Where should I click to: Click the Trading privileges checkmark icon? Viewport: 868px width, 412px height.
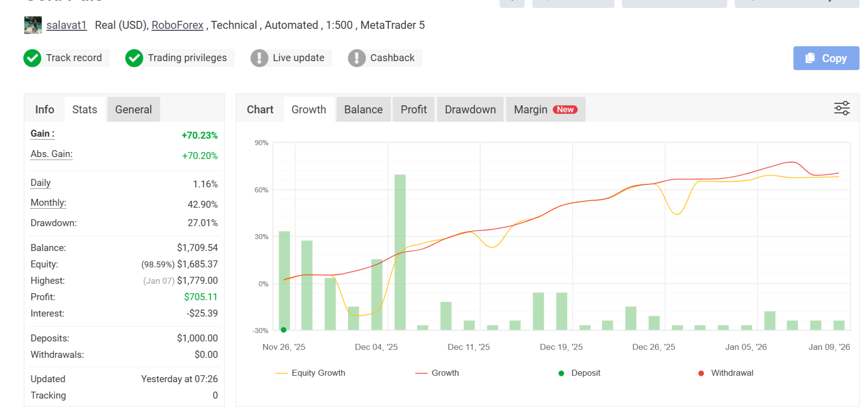134,58
